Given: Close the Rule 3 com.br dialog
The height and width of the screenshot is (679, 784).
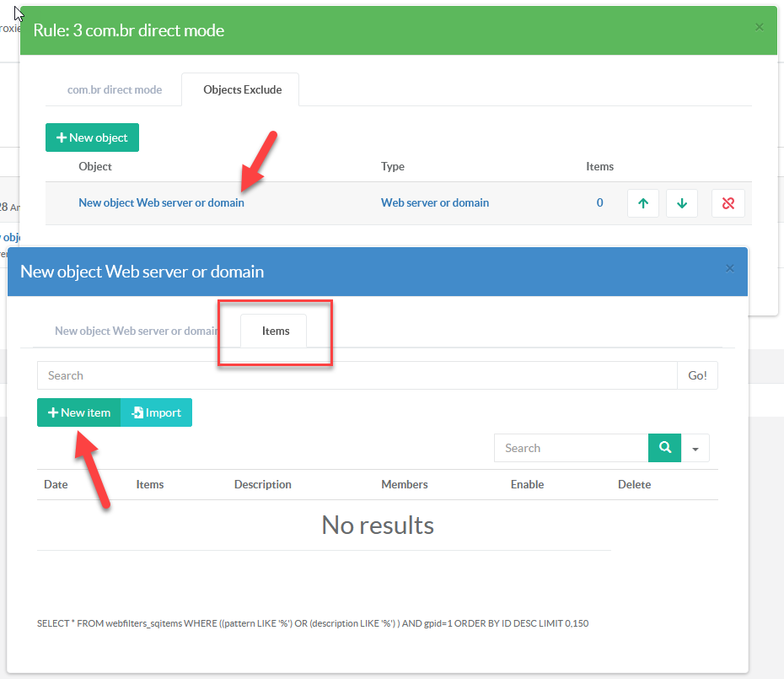Looking at the screenshot, I should [759, 27].
